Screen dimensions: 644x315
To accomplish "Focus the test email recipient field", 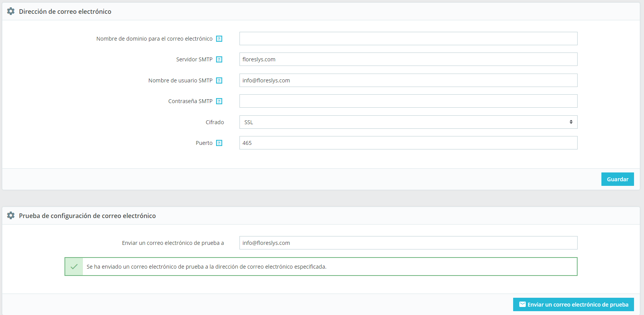I will [x=408, y=243].
